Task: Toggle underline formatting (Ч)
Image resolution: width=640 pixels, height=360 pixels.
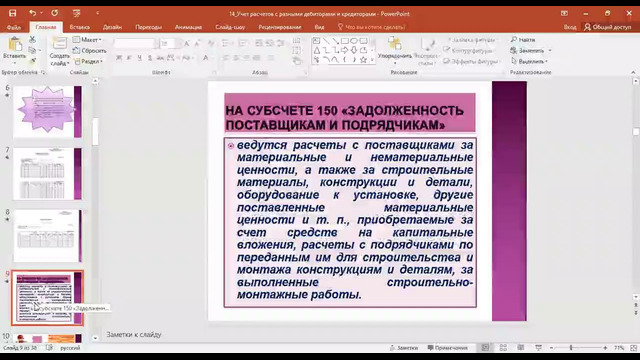Action: [139, 58]
